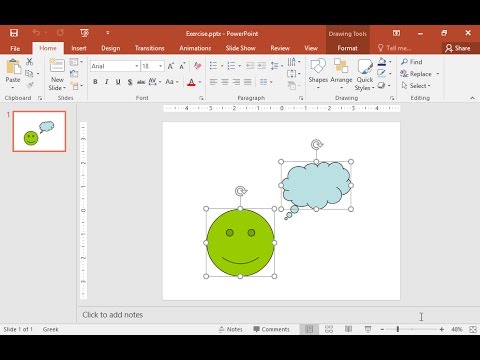This screenshot has width=480, height=360.
Task: Select slide 1 thumbnail
Action: tap(39, 131)
